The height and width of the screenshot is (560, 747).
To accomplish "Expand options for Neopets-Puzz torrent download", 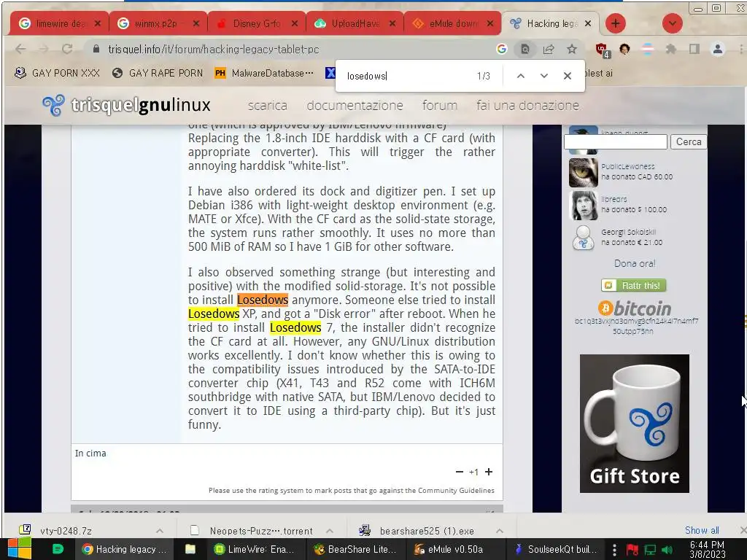I will point(330,531).
